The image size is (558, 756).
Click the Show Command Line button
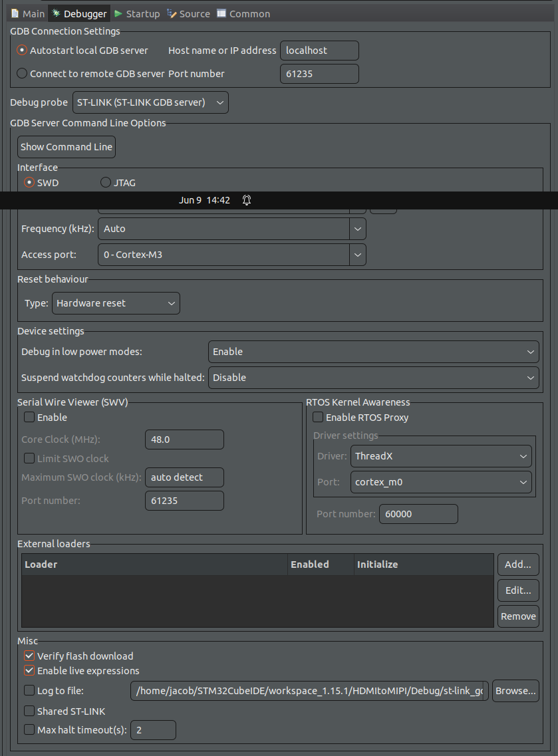point(66,146)
